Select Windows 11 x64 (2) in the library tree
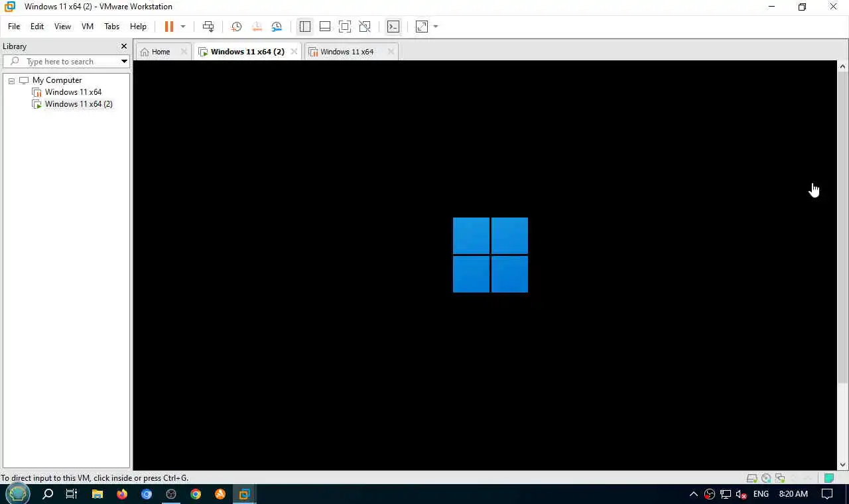The height and width of the screenshot is (504, 849). coord(78,104)
